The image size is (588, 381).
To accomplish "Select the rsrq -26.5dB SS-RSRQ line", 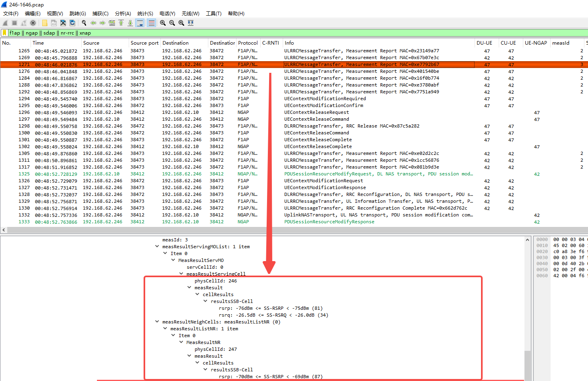I will [273, 315].
